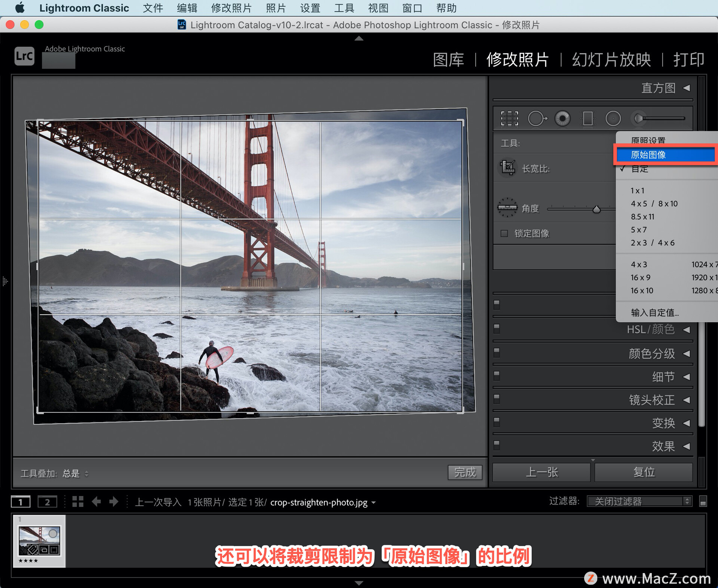The width and height of the screenshot is (718, 588).
Task: Expand the HSL/Color panel
Action: [687, 330]
